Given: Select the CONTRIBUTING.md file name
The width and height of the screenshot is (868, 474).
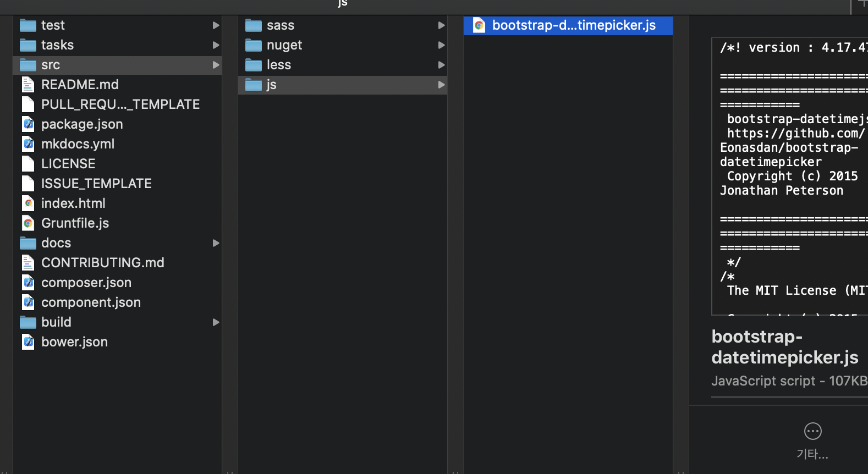Looking at the screenshot, I should [103, 263].
